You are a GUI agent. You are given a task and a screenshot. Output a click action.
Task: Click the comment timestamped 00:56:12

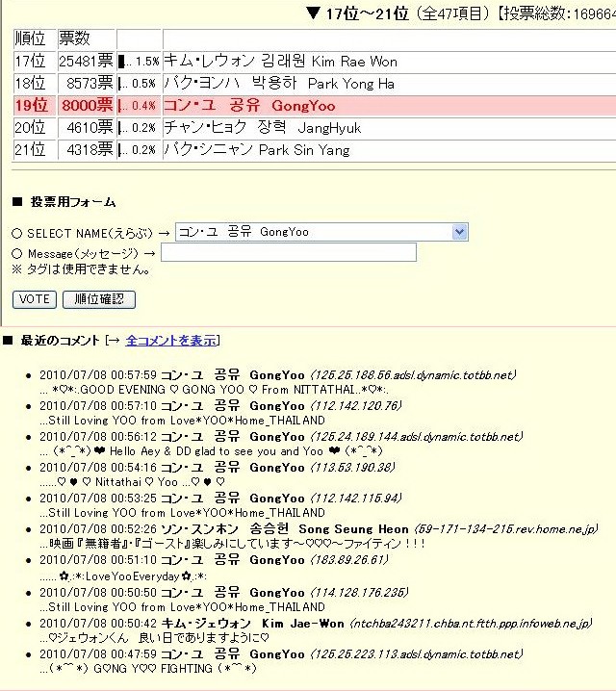pos(281,437)
